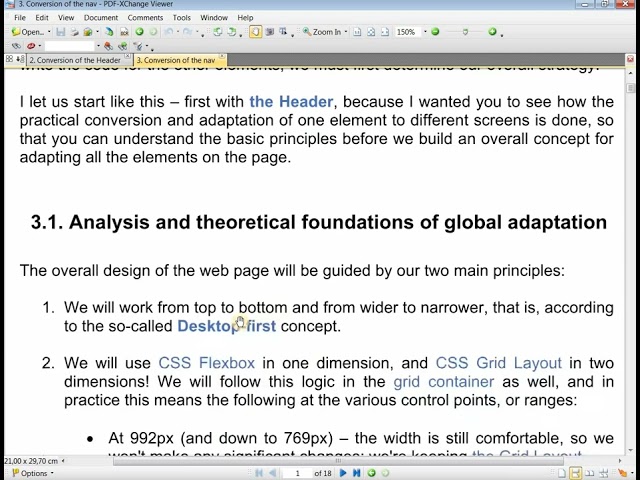Open the Help menu

point(245,18)
